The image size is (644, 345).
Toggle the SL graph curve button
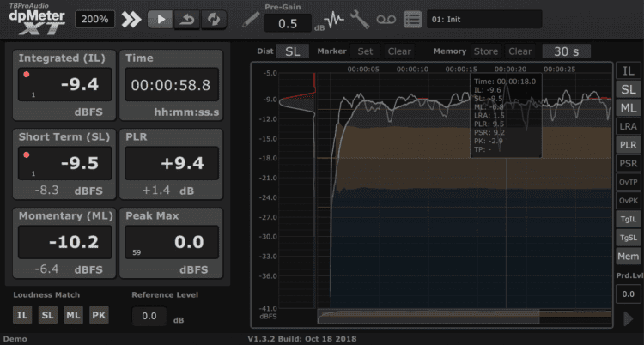629,89
